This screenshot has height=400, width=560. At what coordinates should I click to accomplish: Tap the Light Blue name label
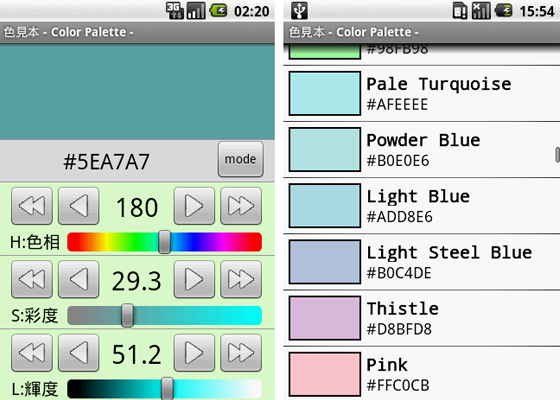pos(418,197)
